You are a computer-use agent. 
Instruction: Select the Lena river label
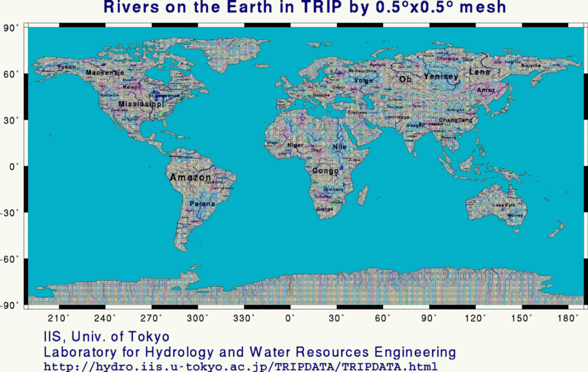480,72
